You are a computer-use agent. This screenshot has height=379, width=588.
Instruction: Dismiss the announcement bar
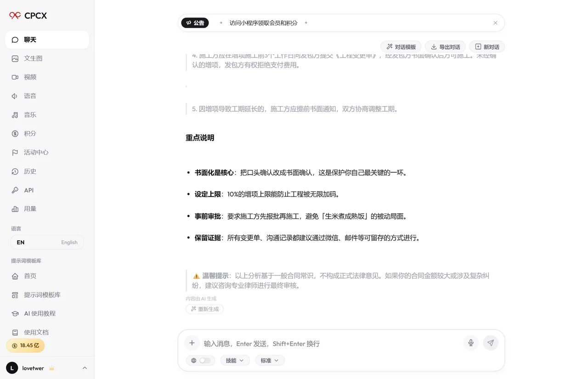click(x=495, y=23)
